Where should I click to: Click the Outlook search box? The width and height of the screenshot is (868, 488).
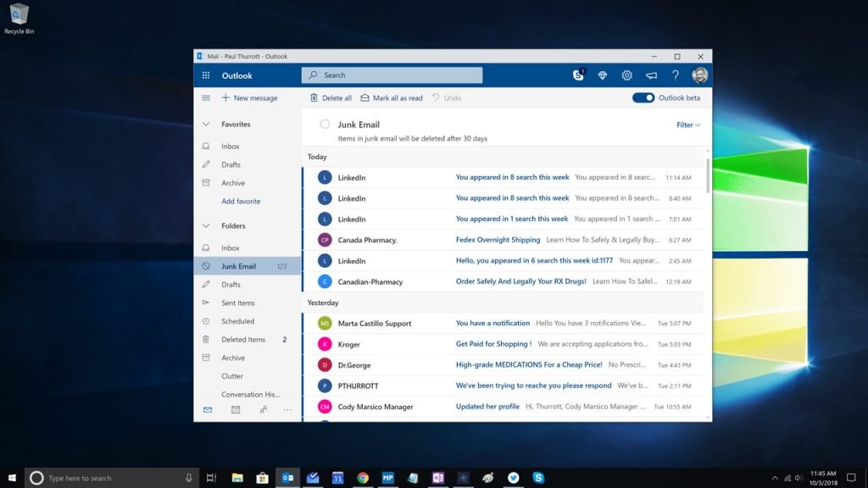[x=392, y=75]
